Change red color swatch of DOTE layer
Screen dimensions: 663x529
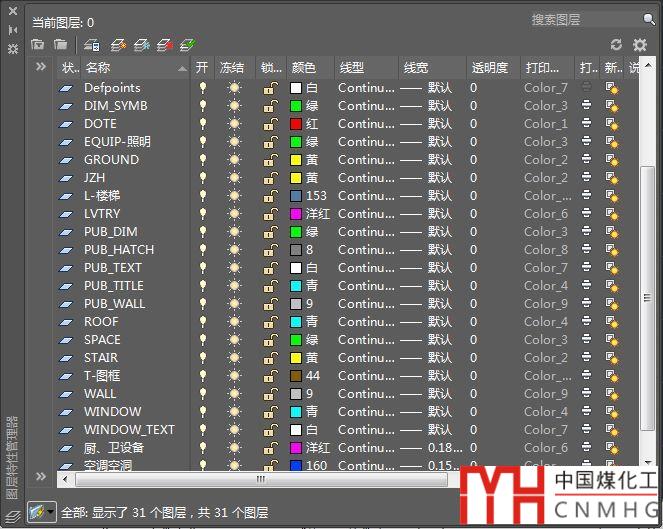click(x=296, y=124)
